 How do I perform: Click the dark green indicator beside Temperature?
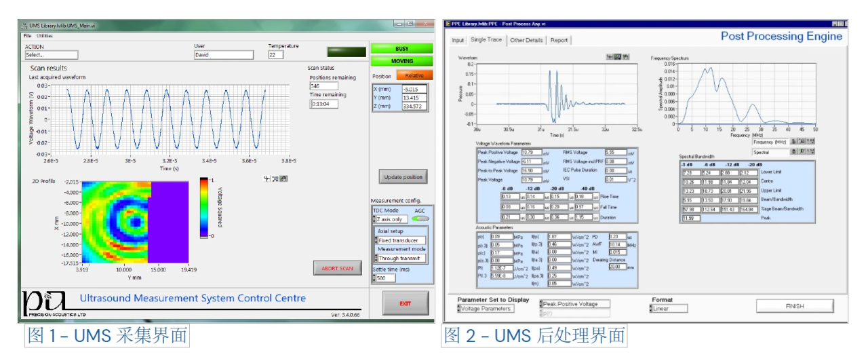point(346,52)
